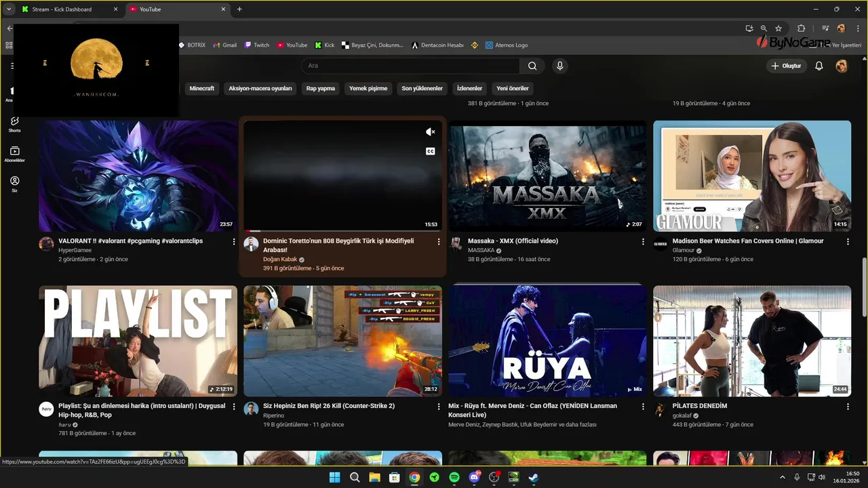Unmute the Dominic Toretto preview video
The image size is (868, 488).
[430, 132]
